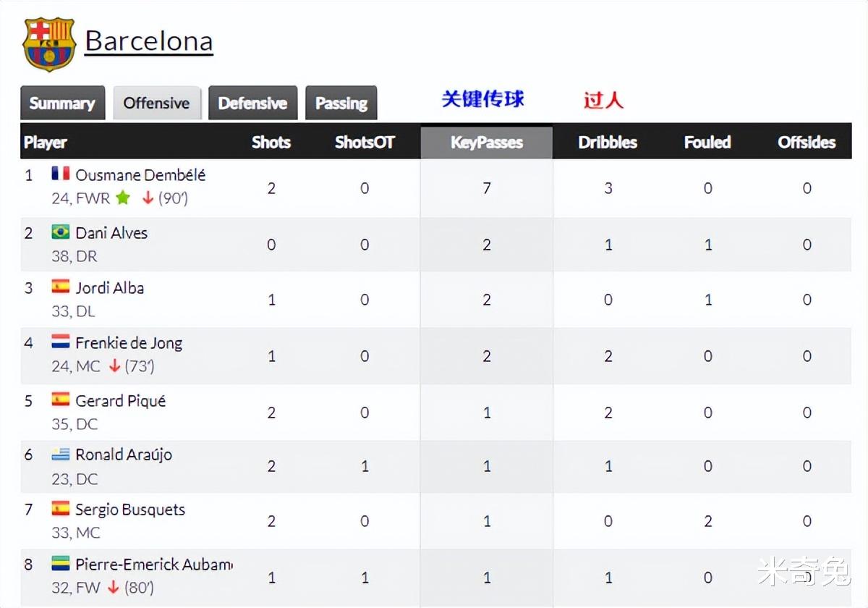Sort the table by Offsides
The width and height of the screenshot is (868, 608).
pyautogui.click(x=807, y=143)
